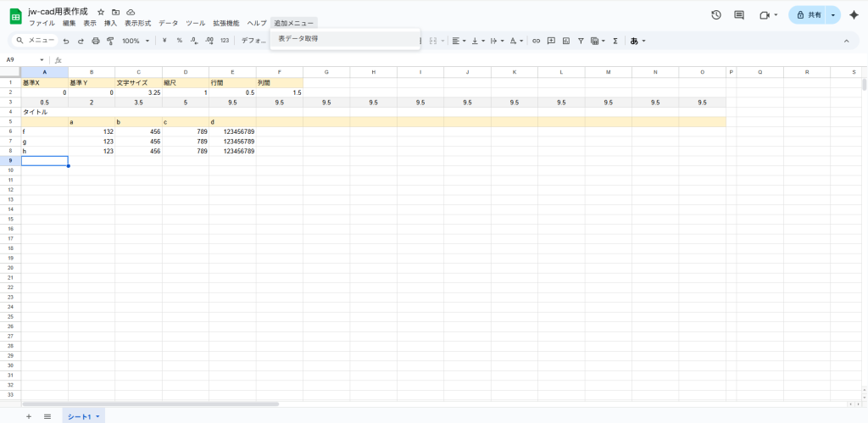Click the 追加メニュー menu item
Viewport: 868px width, 423px height.
coord(294,23)
